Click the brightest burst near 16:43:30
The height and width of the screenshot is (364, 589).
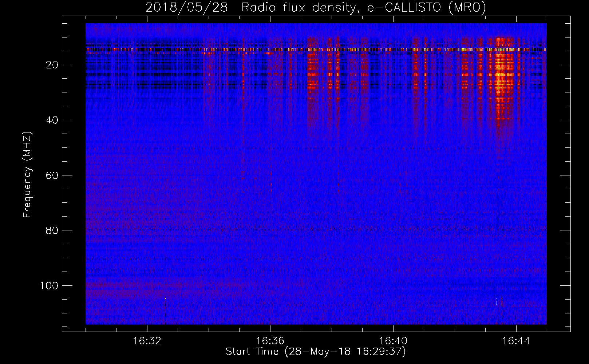click(x=504, y=78)
